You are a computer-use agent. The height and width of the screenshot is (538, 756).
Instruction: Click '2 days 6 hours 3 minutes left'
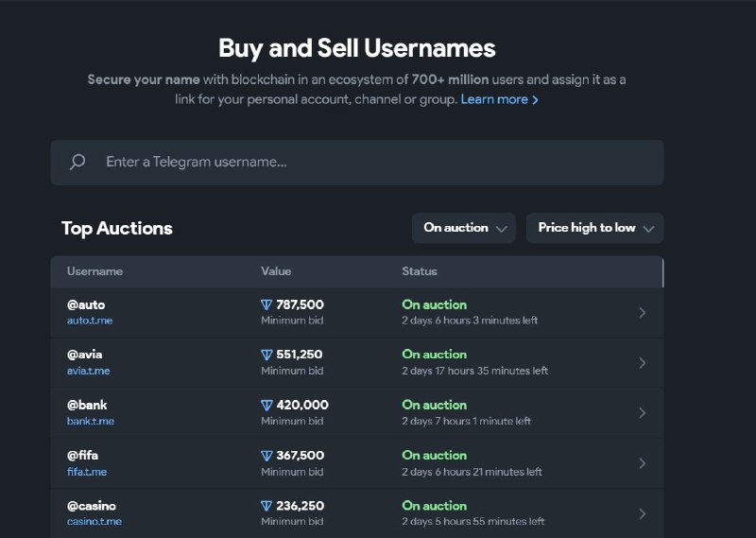point(470,321)
